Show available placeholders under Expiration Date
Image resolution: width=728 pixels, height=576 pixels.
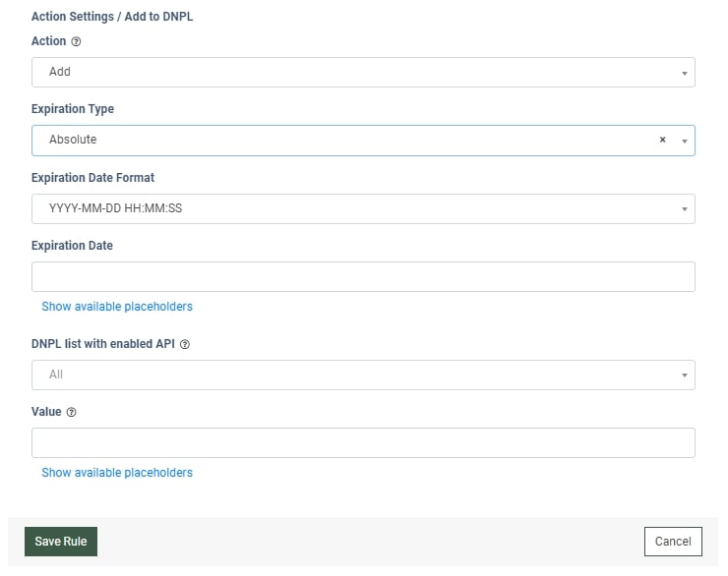[x=117, y=307]
